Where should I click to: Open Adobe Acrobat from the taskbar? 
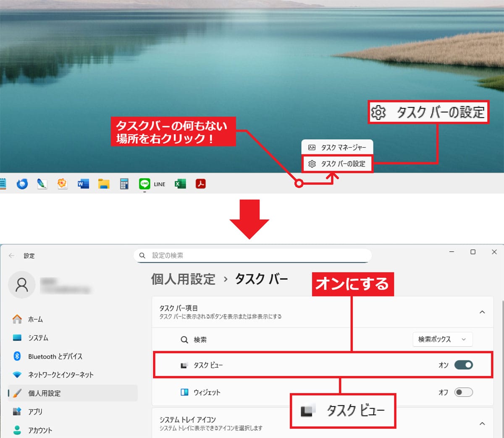[x=201, y=184]
